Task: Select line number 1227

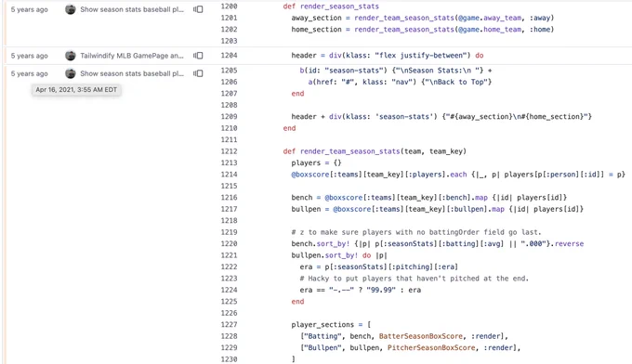Action: click(x=229, y=325)
